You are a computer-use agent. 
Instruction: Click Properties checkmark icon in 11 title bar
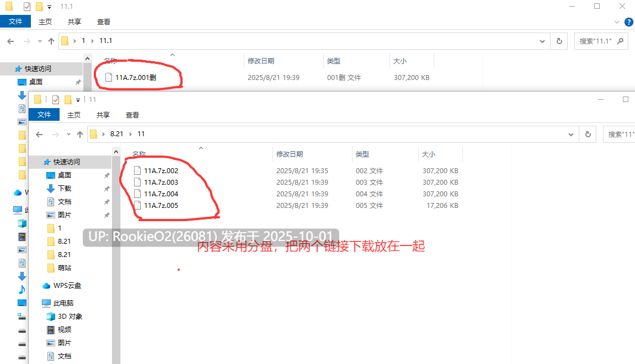[x=56, y=100]
